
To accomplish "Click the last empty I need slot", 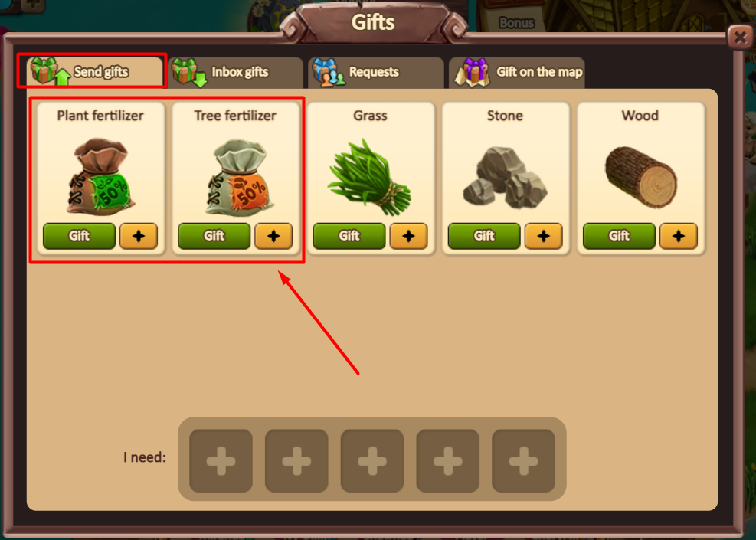I will (x=523, y=461).
